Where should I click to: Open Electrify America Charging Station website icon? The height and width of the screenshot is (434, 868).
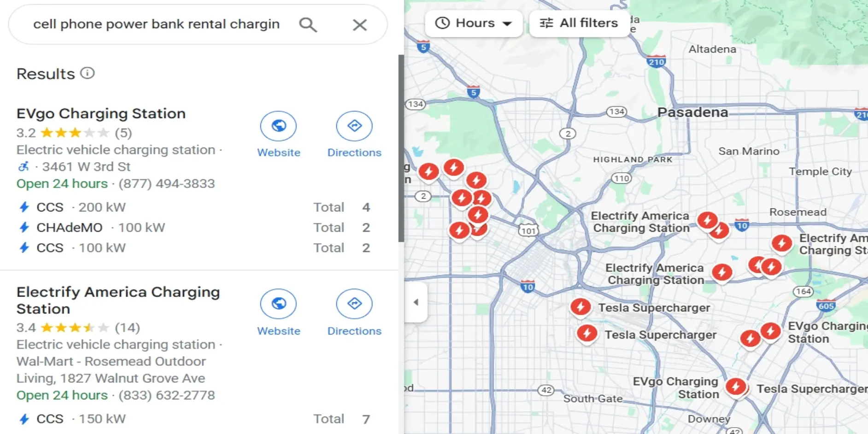tap(278, 304)
